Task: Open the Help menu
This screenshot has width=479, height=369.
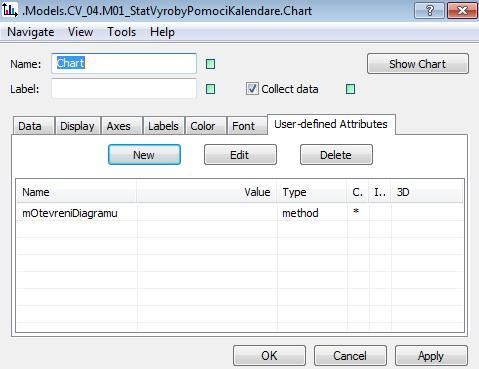Action: (x=162, y=32)
